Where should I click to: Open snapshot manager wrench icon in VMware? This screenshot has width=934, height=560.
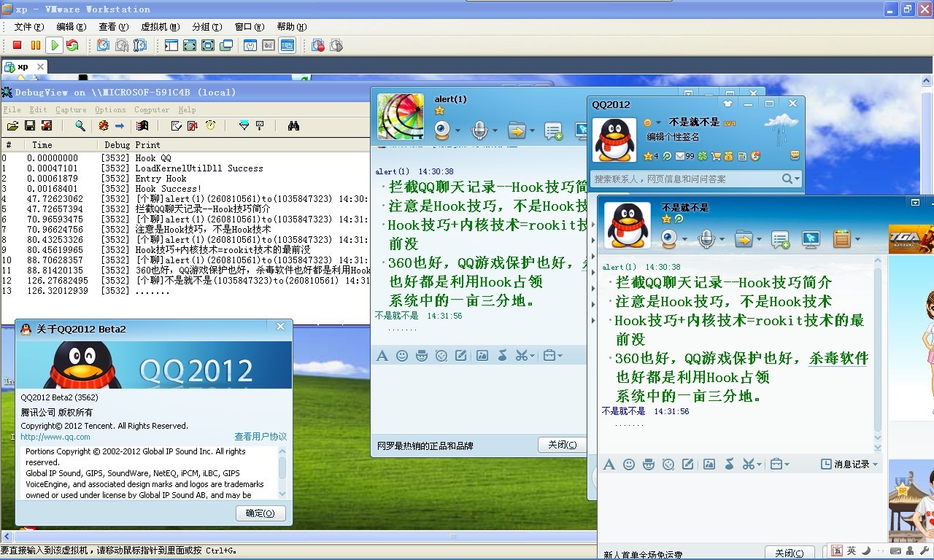pos(140,45)
